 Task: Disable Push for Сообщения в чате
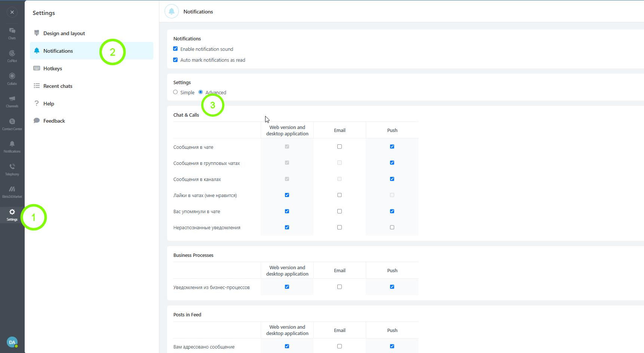(x=392, y=147)
